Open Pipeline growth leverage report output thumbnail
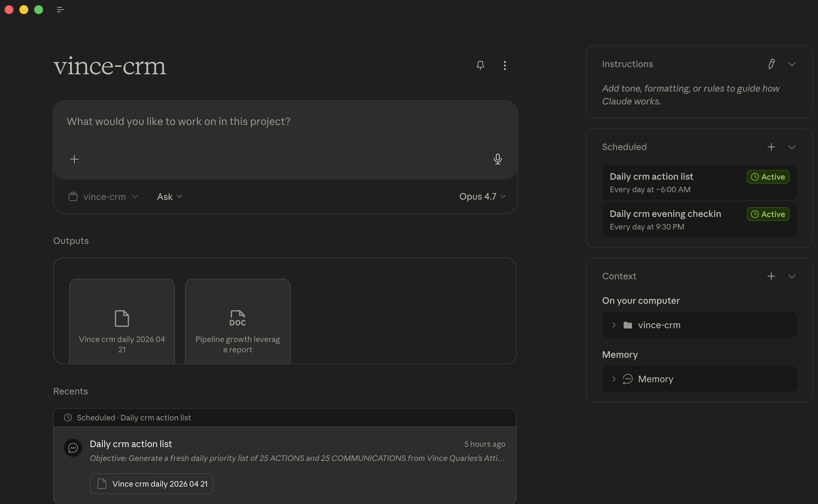The width and height of the screenshot is (818, 504). (237, 322)
